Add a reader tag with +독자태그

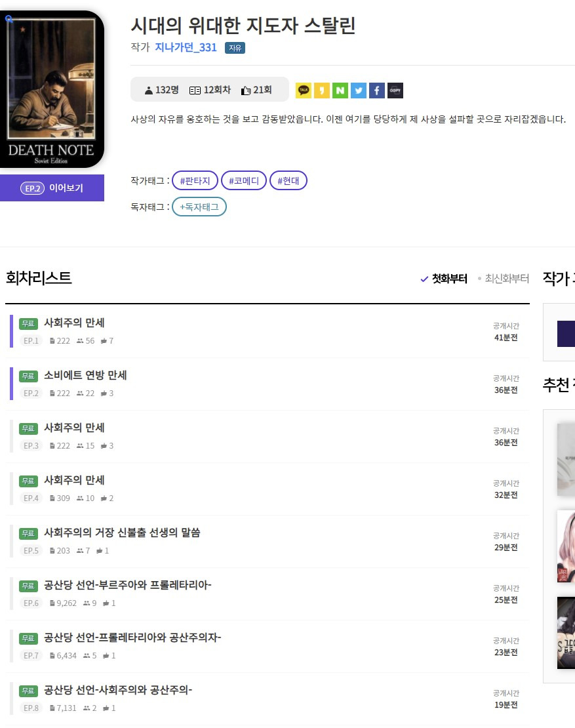[x=199, y=207]
